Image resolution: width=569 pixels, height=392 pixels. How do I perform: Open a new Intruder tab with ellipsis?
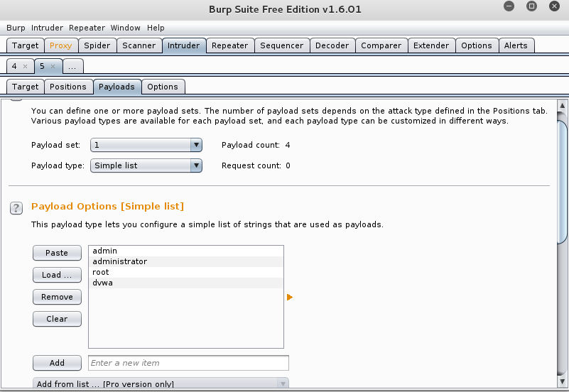click(72, 66)
